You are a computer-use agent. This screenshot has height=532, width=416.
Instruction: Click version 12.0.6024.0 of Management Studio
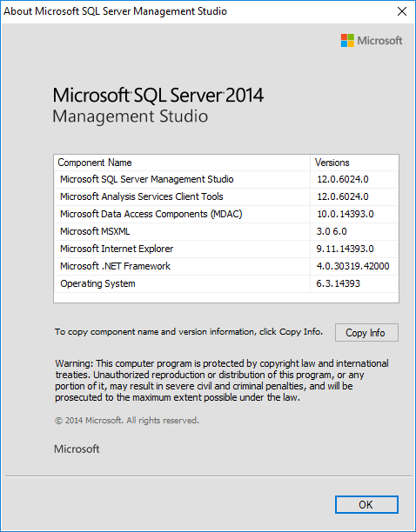[343, 179]
